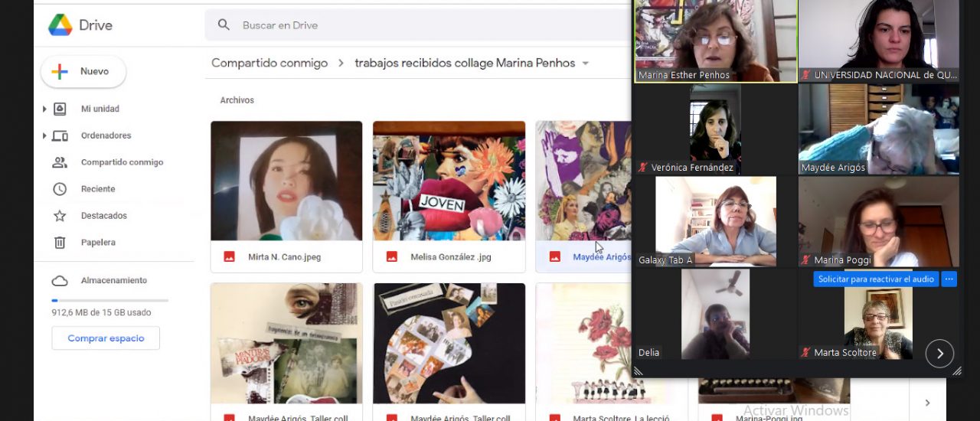
Task: Open the Melisa González .jpg collage
Action: pyautogui.click(x=449, y=181)
